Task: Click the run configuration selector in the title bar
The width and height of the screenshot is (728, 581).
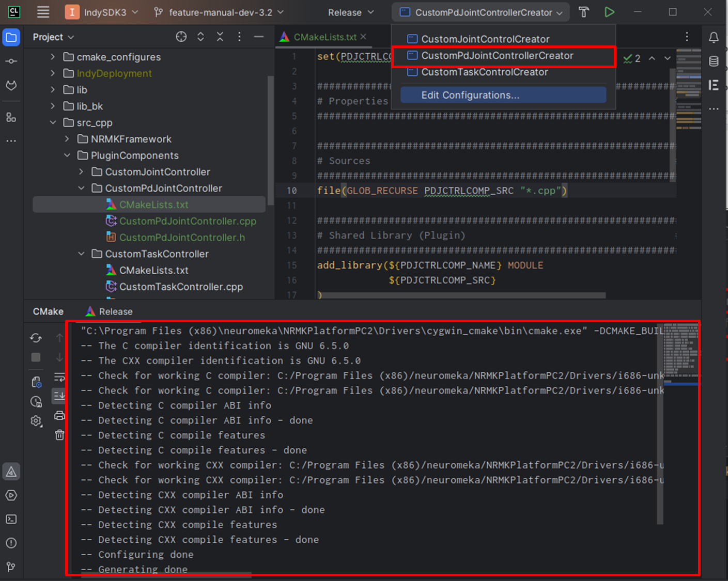Action: click(x=481, y=12)
